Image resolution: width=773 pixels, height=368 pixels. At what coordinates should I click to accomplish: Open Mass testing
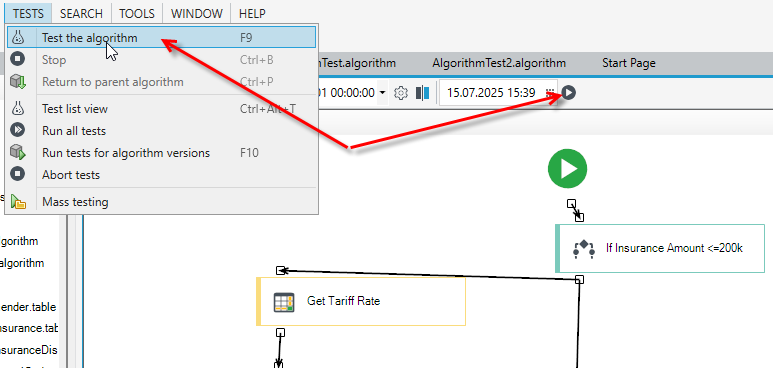coord(161,202)
